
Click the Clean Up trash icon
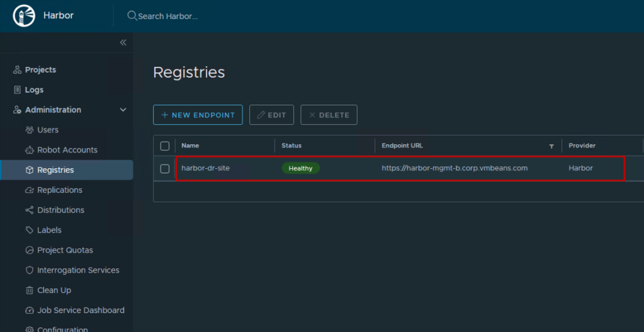[x=30, y=290]
